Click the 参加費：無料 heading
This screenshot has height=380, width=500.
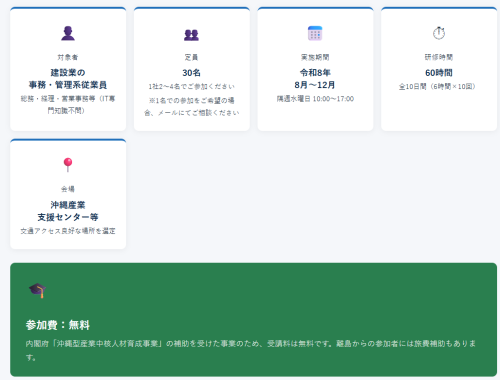point(58,325)
